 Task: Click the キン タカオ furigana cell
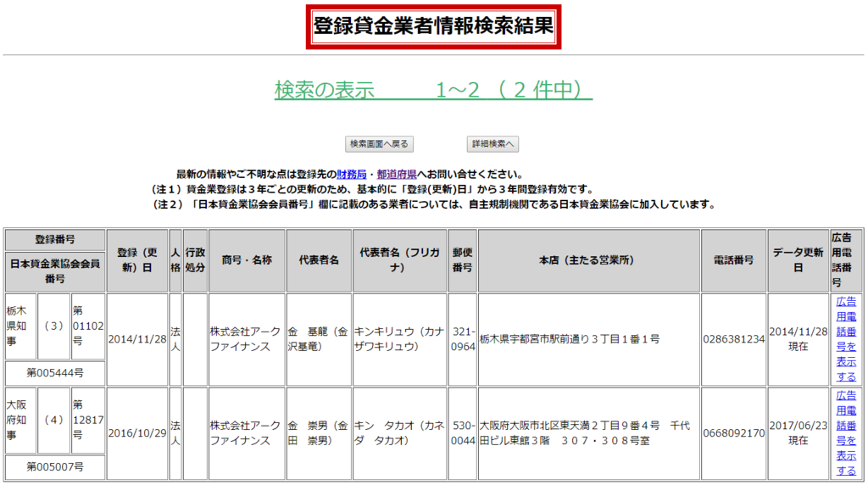coord(400,433)
